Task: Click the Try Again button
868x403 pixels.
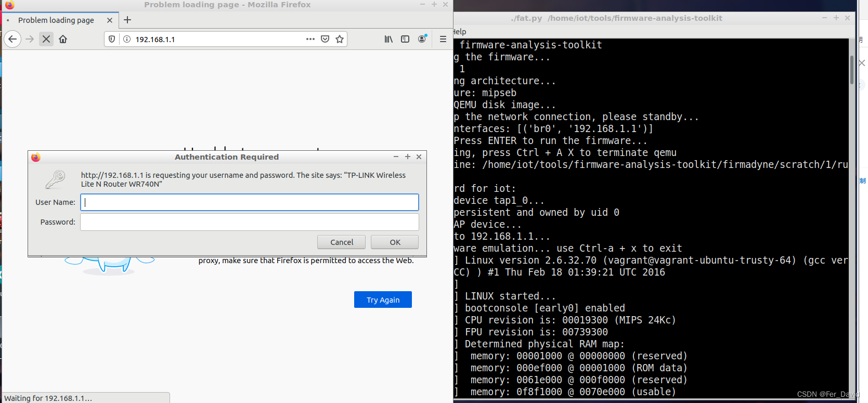Action: coord(383,300)
